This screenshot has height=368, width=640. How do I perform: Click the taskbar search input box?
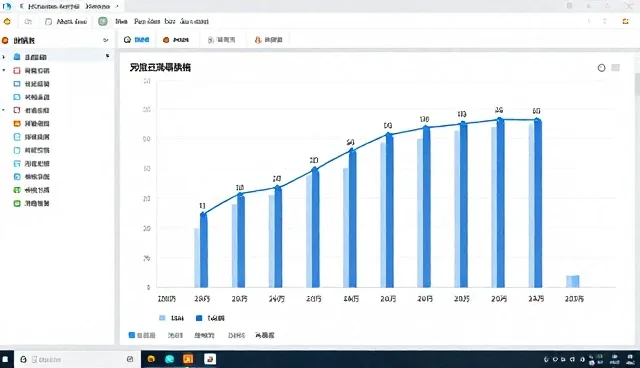78,359
